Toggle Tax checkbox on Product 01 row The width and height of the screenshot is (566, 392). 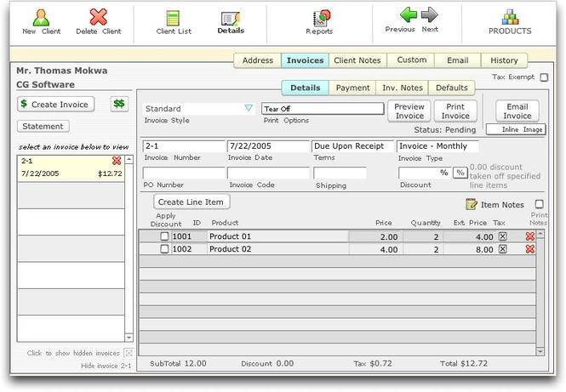point(502,236)
